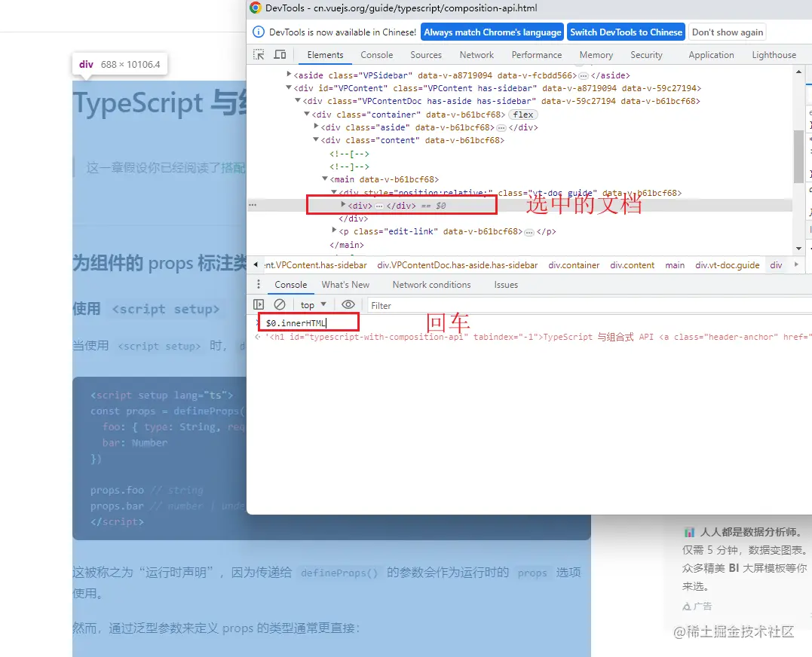This screenshot has width=812, height=657.
Task: Click the <!--]--> comment row
Action: click(x=349, y=167)
